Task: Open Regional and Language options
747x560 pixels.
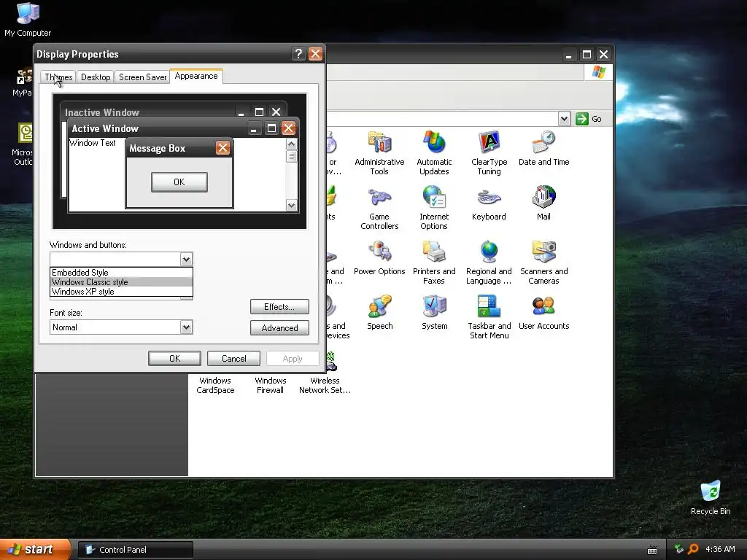Action: pyautogui.click(x=489, y=262)
